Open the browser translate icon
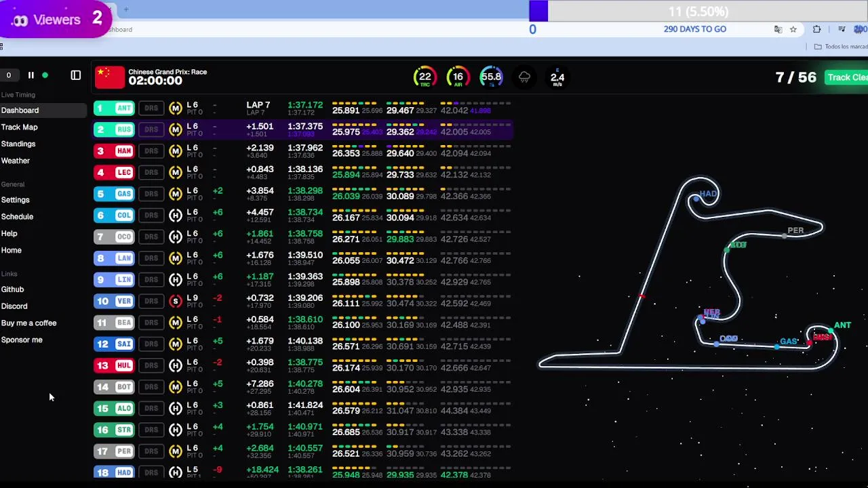868x488 pixels. [x=778, y=29]
